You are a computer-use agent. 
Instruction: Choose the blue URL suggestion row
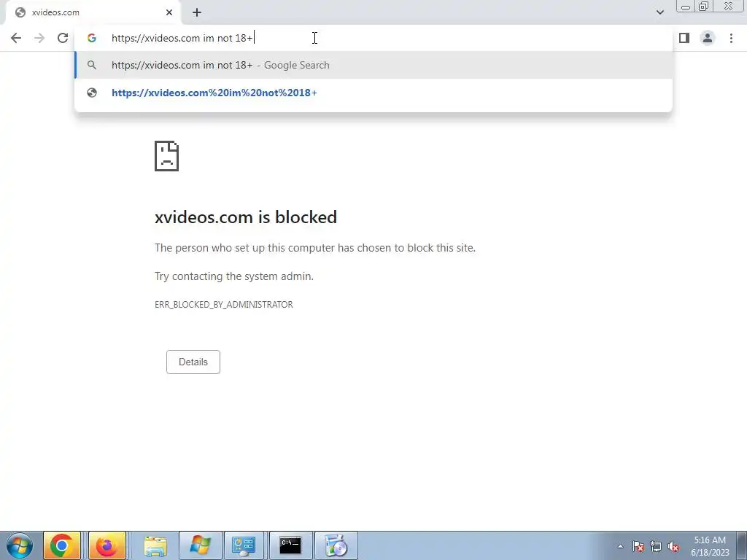(x=373, y=93)
